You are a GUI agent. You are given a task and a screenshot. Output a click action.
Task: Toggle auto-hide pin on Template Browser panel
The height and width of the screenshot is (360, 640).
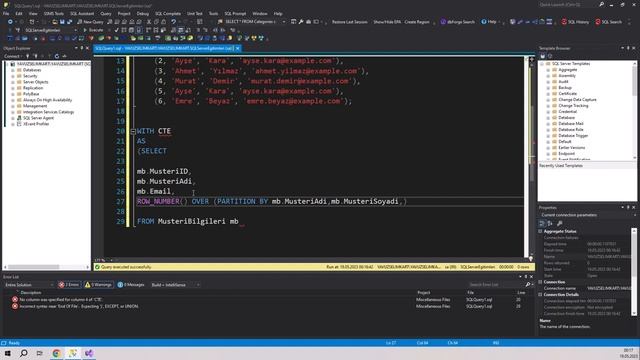tap(628, 48)
